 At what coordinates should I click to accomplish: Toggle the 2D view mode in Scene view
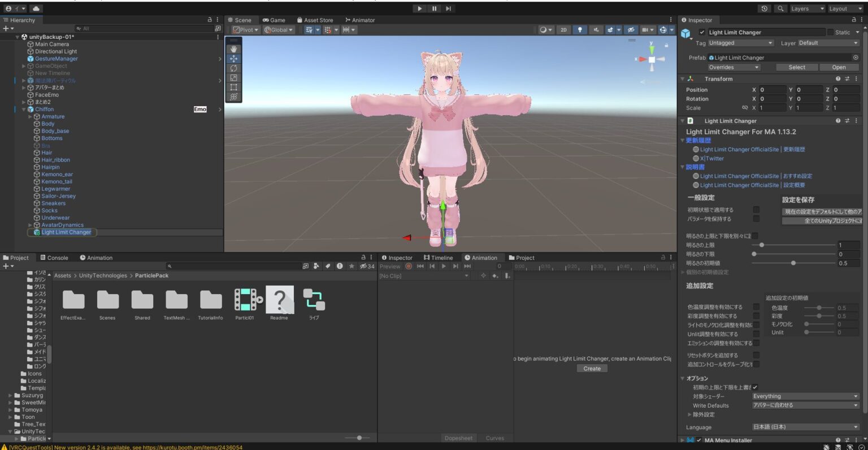pos(563,29)
